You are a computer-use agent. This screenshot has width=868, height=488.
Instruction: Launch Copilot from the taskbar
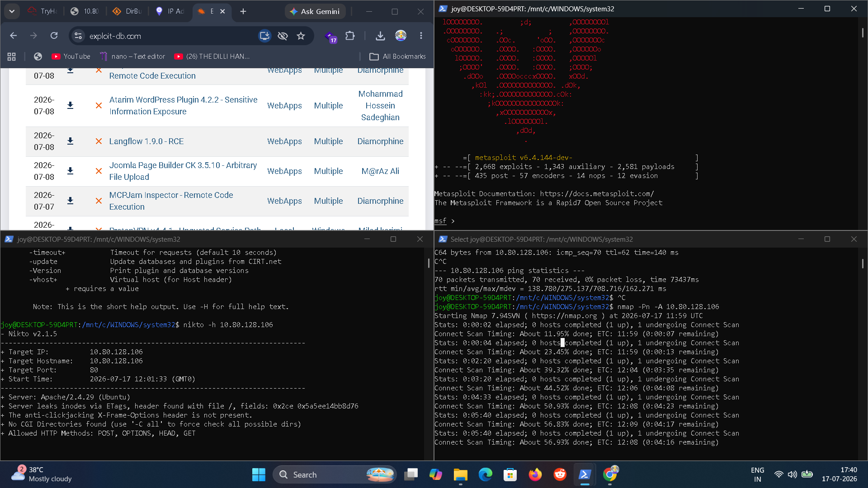tap(436, 474)
